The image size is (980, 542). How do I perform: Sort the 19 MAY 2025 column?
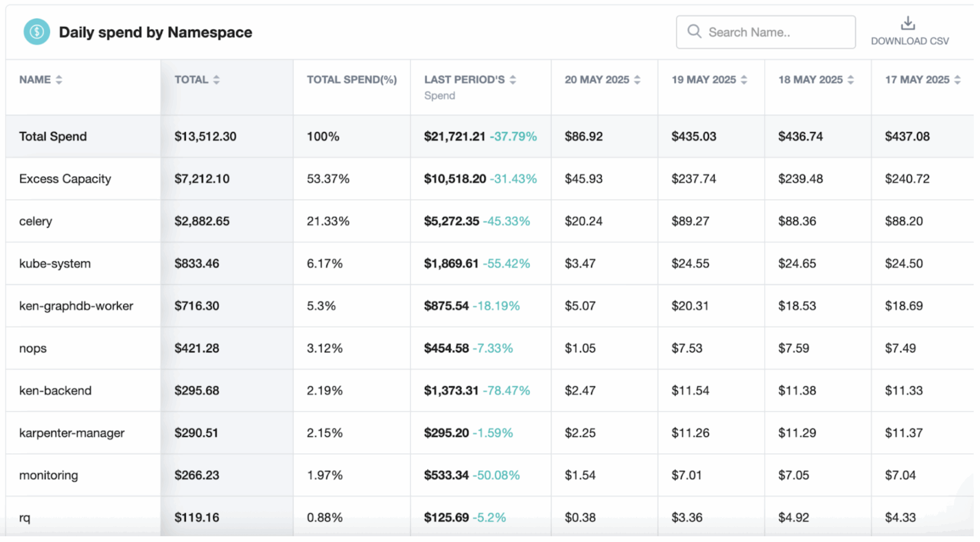(744, 80)
